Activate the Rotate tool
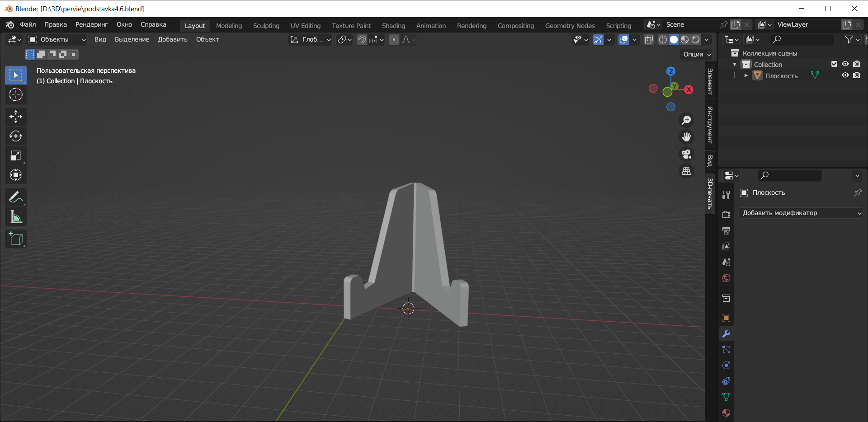Screen dimensions: 868x422 pos(16,136)
